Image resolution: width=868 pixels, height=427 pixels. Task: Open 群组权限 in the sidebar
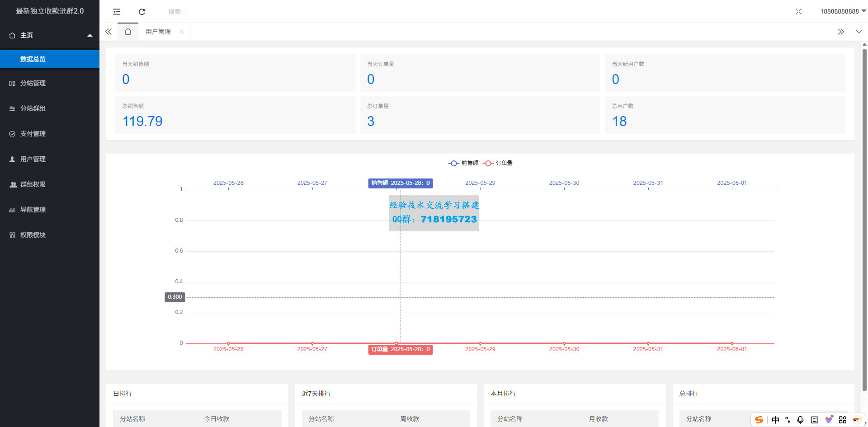tap(50, 184)
